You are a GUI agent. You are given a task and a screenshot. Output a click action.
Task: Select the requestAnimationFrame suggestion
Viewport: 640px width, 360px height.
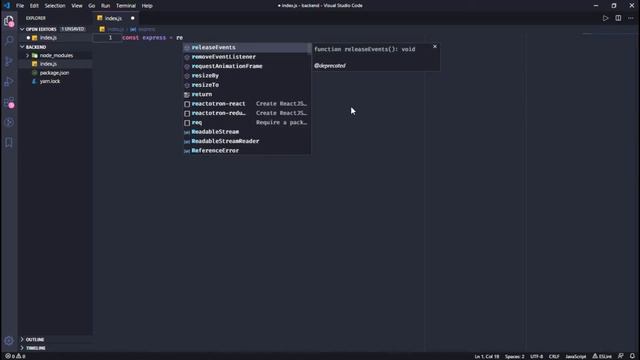click(247, 66)
